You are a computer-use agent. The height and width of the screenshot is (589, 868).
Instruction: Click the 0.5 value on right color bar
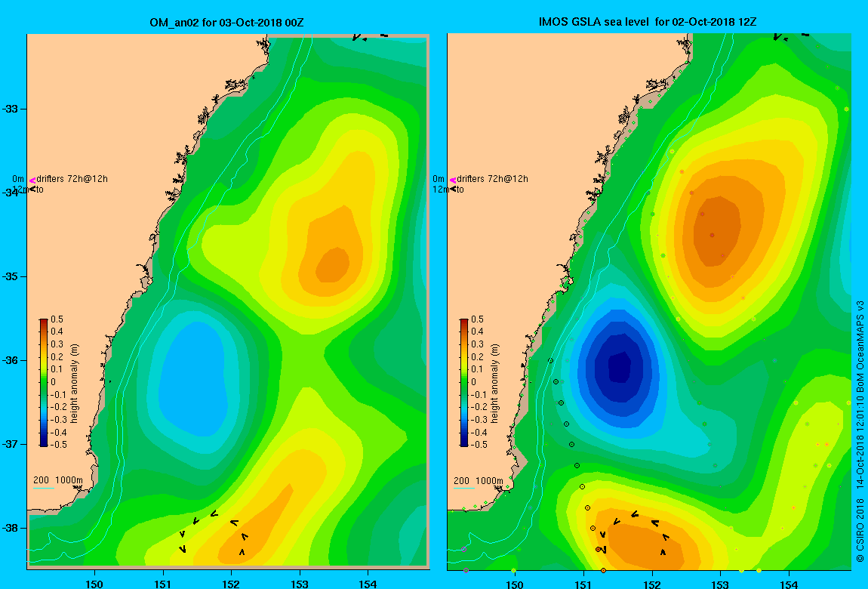[x=477, y=319]
